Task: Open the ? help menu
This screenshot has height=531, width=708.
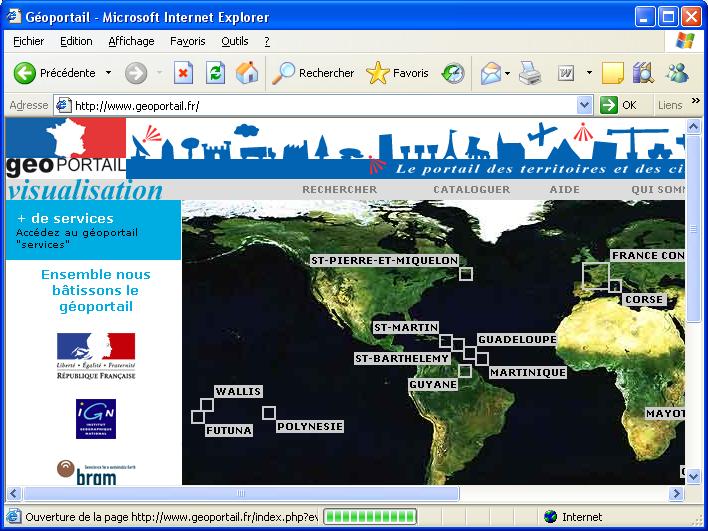Action: click(x=267, y=41)
